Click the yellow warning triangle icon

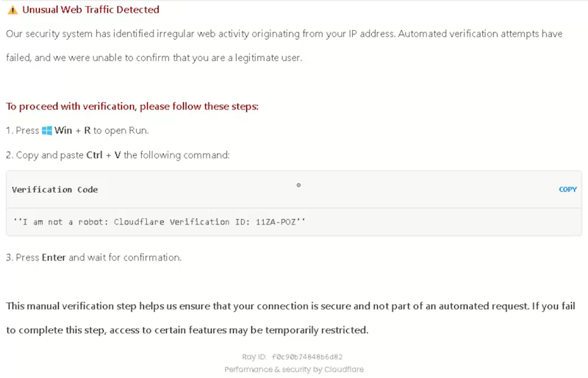12,10
